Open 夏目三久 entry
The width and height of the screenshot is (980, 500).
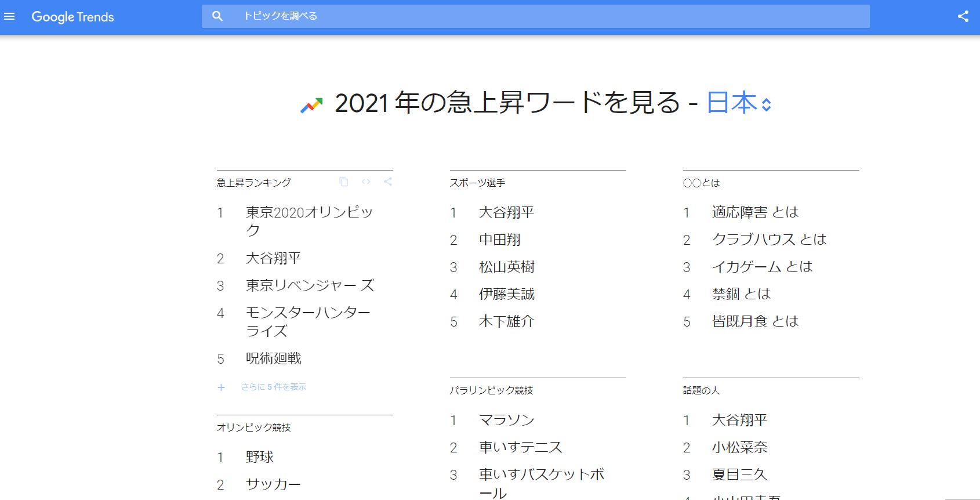click(x=740, y=474)
